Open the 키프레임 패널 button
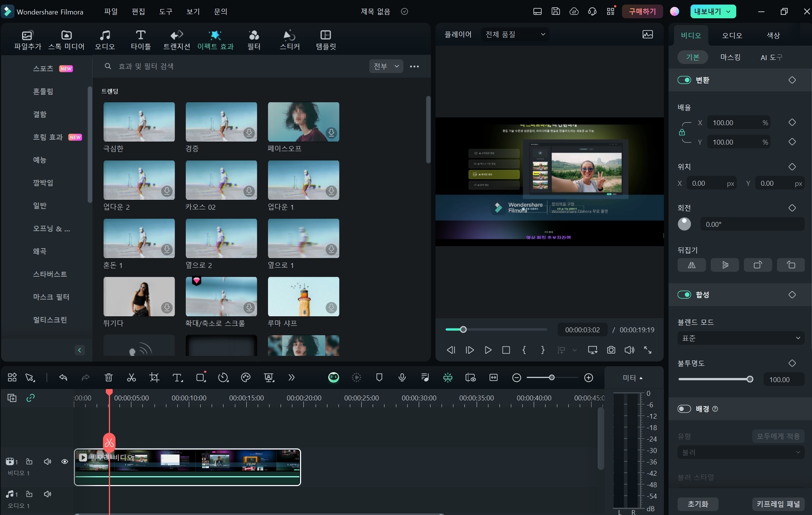This screenshot has height=515, width=812. pyautogui.click(x=778, y=504)
